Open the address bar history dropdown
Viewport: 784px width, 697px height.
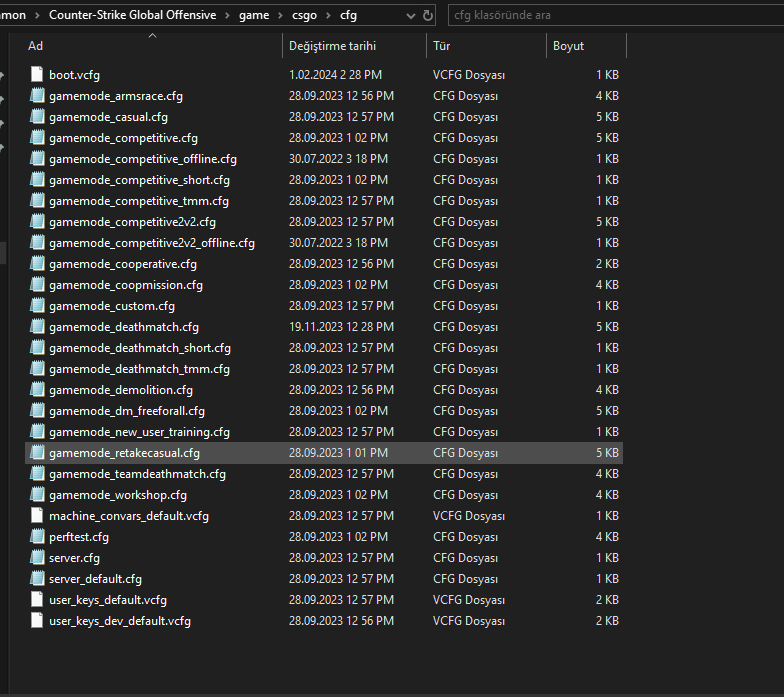pyautogui.click(x=410, y=16)
